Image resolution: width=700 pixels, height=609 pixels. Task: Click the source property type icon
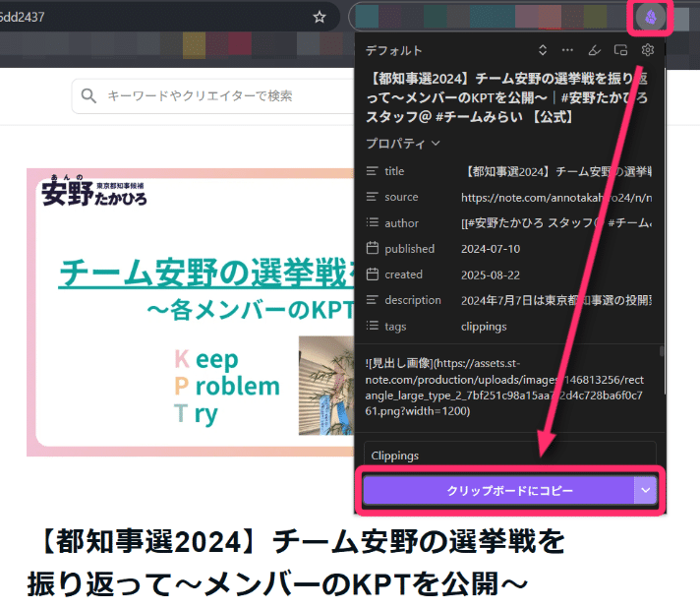(x=373, y=197)
